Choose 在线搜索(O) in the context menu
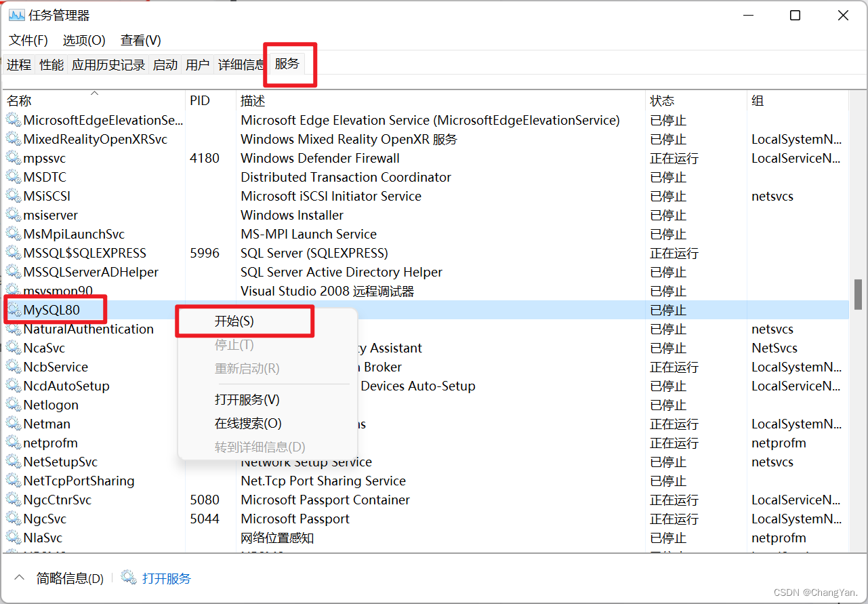The height and width of the screenshot is (604, 868). pyautogui.click(x=248, y=424)
